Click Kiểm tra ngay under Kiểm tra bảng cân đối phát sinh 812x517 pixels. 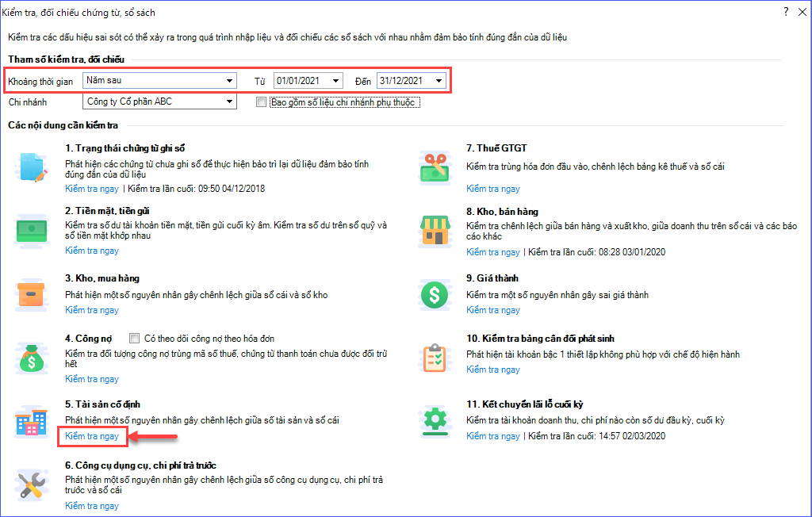(x=493, y=370)
